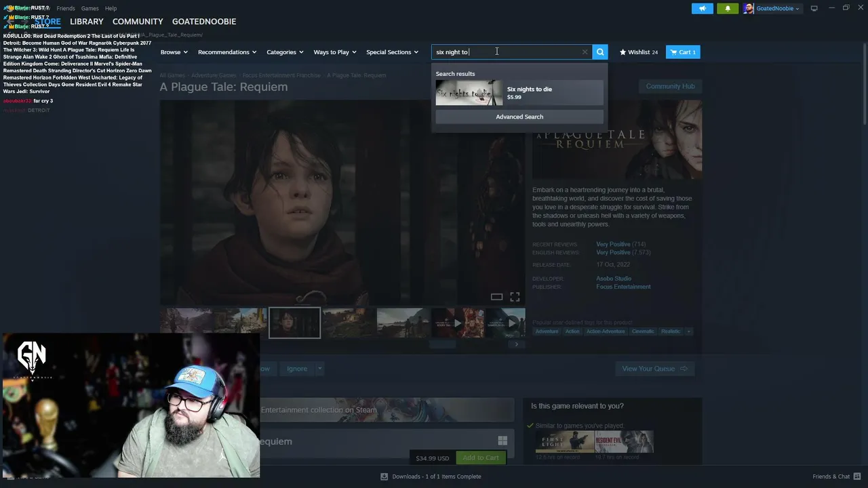Click the Action-Adventure tag
868x488 pixels.
tap(606, 331)
